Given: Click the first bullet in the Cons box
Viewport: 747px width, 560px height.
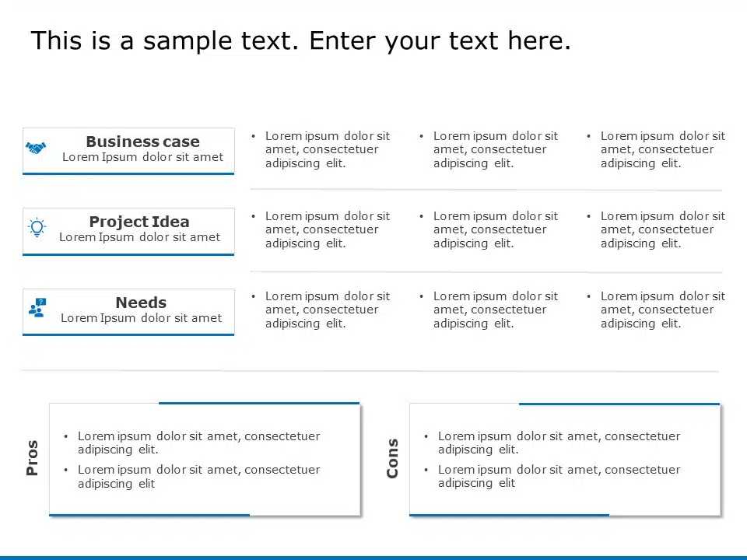Looking at the screenshot, I should (x=559, y=443).
